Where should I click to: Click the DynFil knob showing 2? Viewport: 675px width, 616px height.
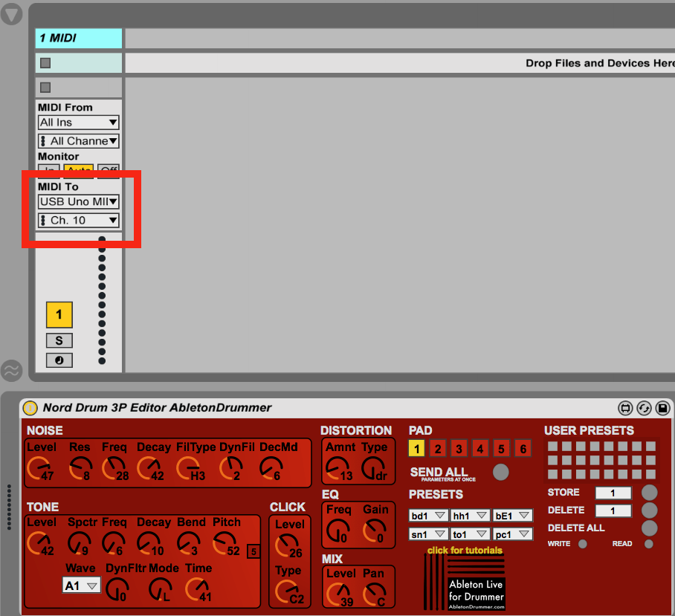tap(230, 468)
